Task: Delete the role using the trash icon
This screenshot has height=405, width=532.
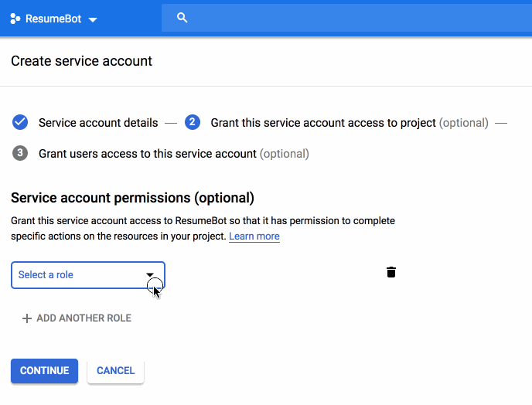Action: point(391,271)
